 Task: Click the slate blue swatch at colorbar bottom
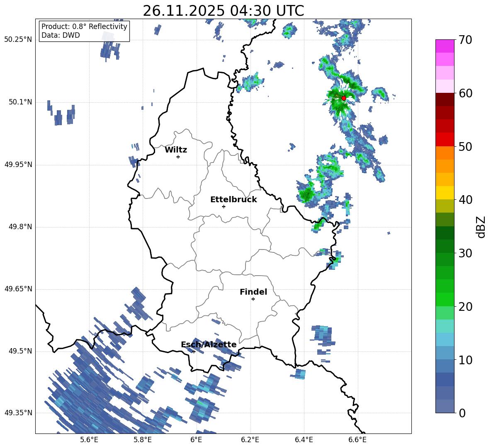pyautogui.click(x=445, y=407)
